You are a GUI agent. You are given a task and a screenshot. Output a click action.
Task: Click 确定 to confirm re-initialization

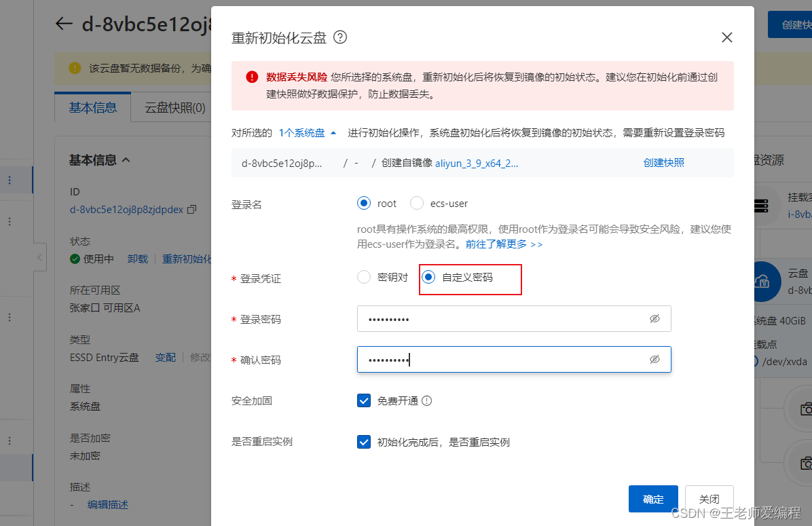pyautogui.click(x=653, y=499)
